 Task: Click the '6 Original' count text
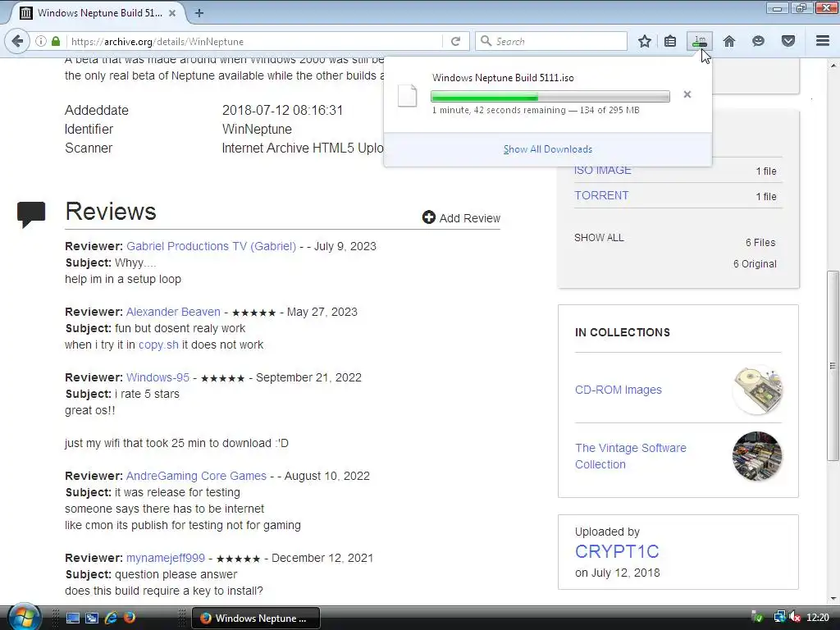click(x=755, y=264)
